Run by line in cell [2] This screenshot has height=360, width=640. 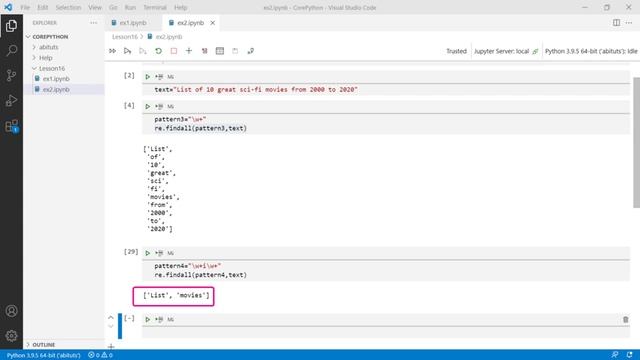[x=159, y=77]
